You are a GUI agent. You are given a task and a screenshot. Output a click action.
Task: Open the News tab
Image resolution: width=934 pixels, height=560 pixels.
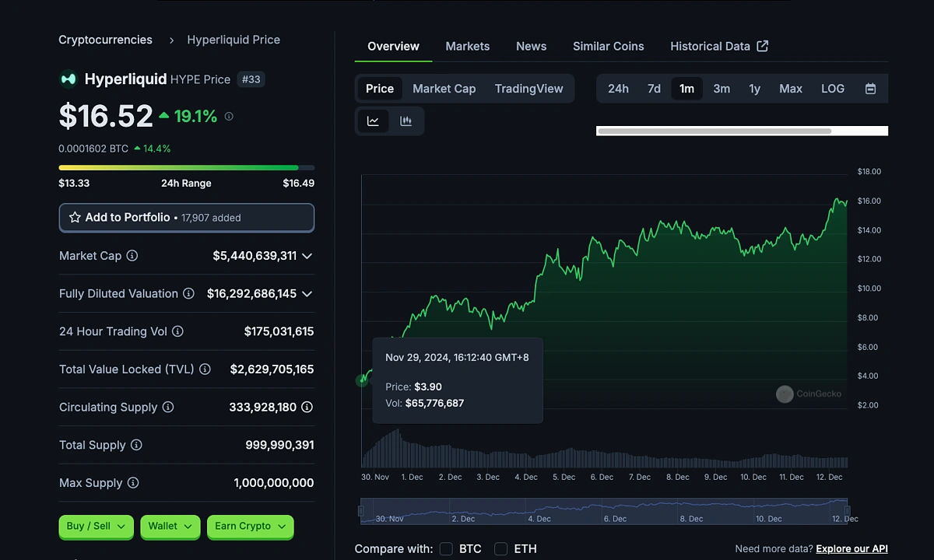532,46
